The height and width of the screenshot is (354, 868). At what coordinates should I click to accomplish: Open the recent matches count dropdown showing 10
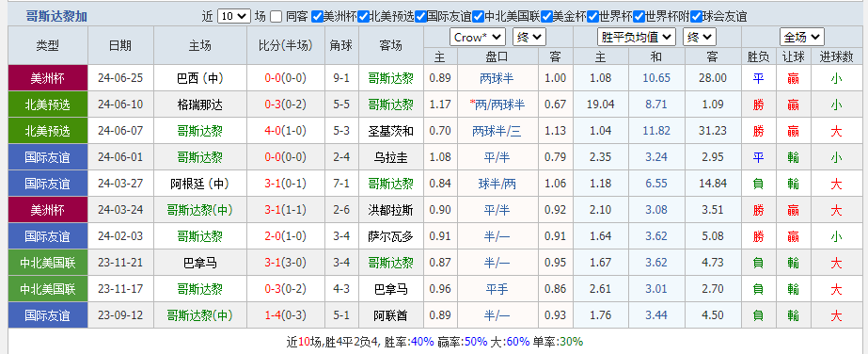(234, 17)
